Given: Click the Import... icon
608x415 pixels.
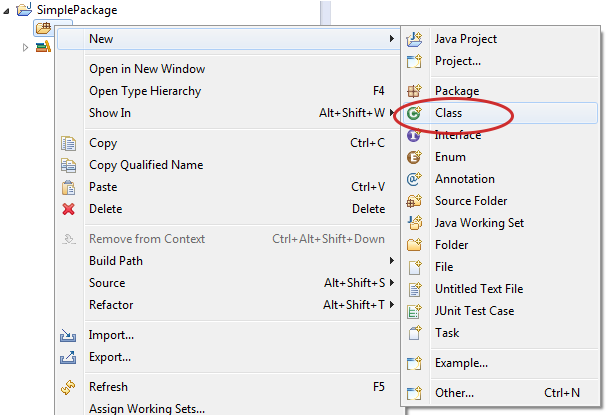Looking at the screenshot, I should (x=68, y=335).
